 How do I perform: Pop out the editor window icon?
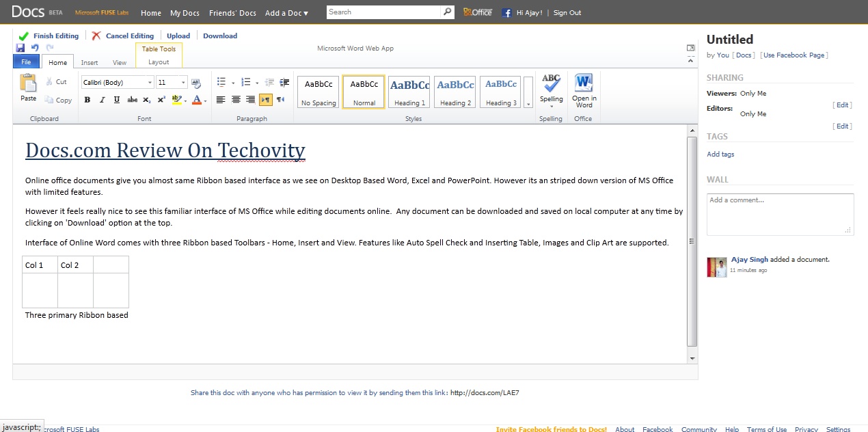click(690, 48)
